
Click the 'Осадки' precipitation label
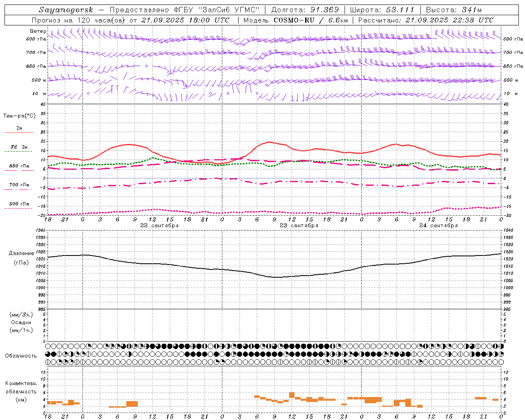(21, 322)
